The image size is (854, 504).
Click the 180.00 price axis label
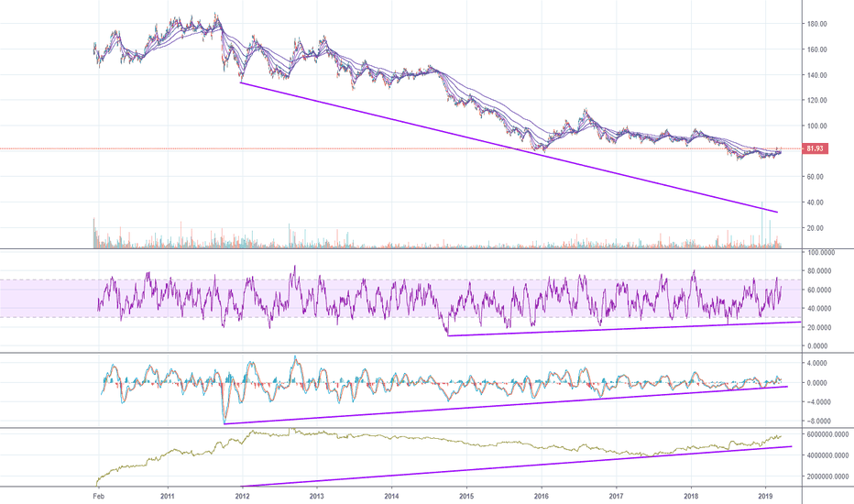coord(817,24)
